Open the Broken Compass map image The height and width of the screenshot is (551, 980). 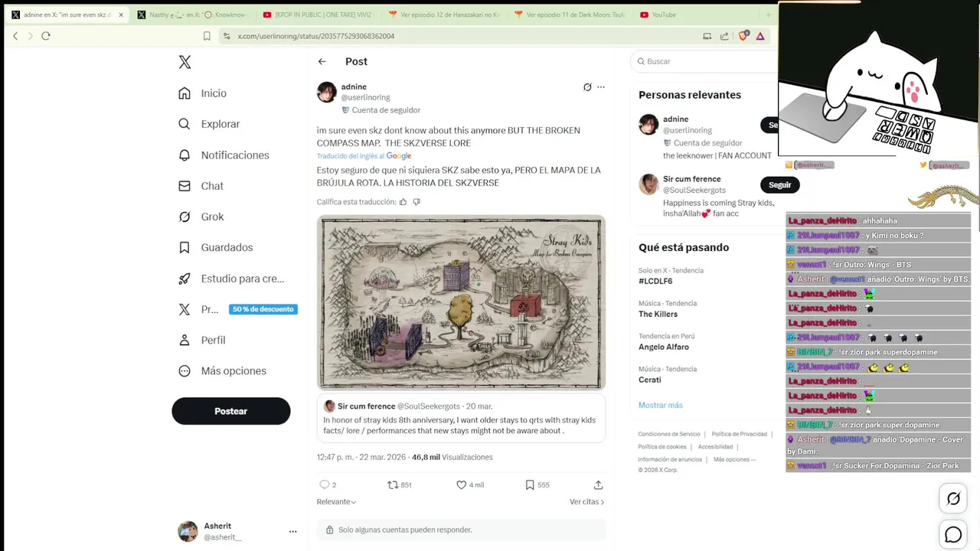pyautogui.click(x=461, y=302)
